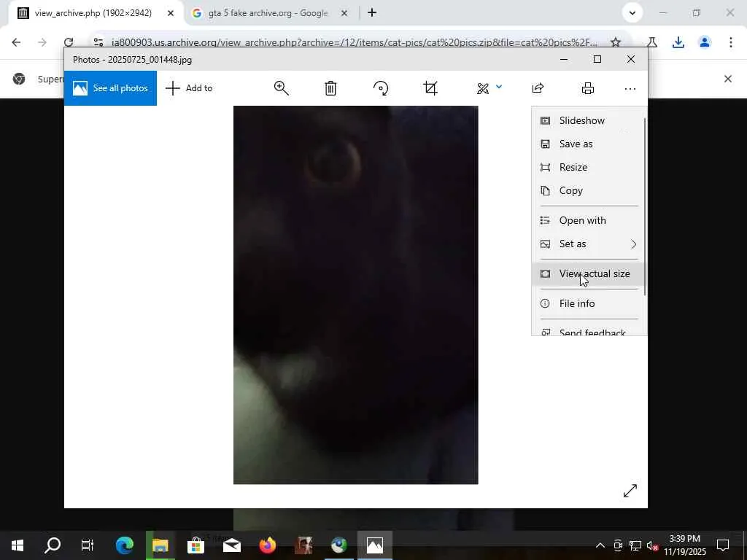Open the crop tool icon
The width and height of the screenshot is (747, 560).
[x=430, y=88]
